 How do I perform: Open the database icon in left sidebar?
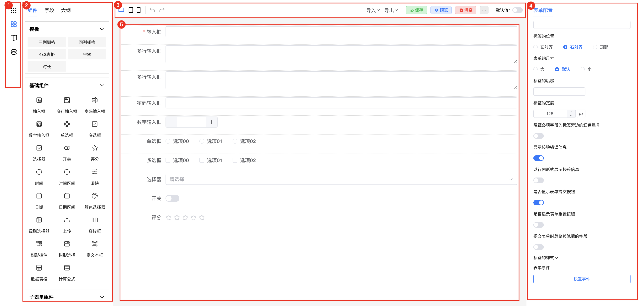(x=14, y=52)
